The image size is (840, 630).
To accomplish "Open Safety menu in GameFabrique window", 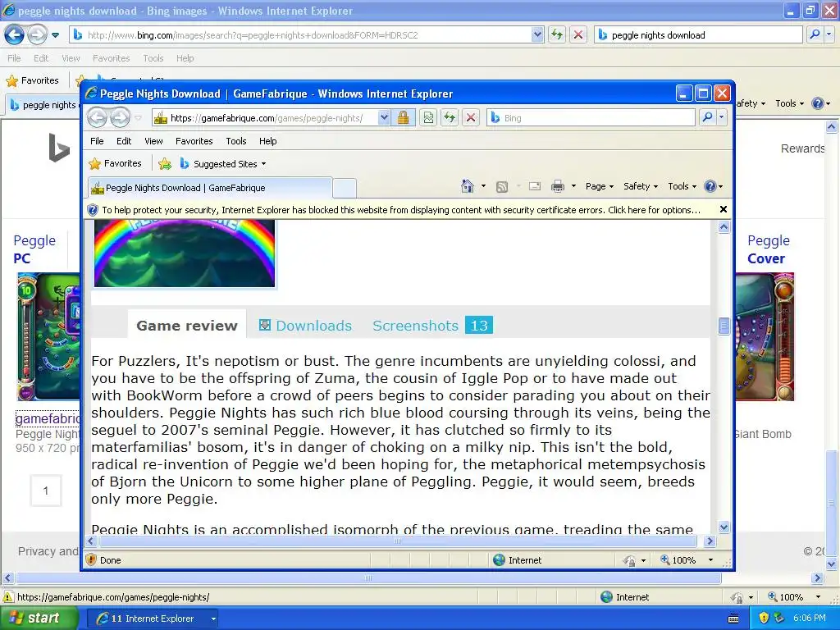I will tap(640, 186).
